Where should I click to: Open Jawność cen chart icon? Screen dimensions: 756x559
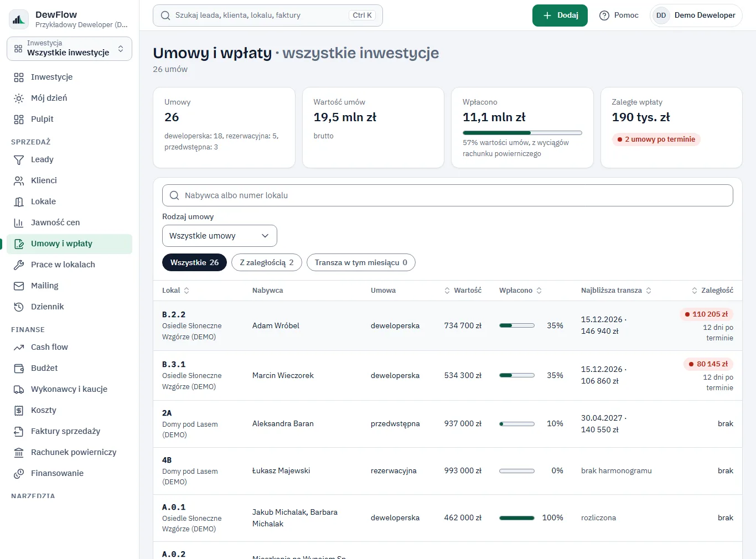click(19, 222)
